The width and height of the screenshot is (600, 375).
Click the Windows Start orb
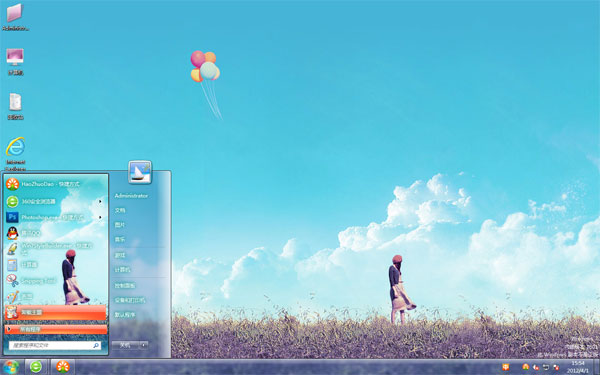pyautogui.click(x=11, y=367)
